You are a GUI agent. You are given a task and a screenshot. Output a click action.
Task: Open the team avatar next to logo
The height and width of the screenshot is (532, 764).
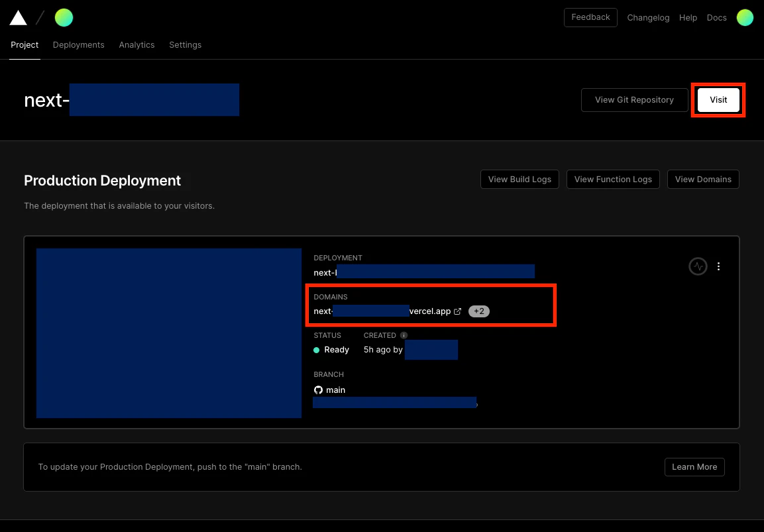(64, 17)
